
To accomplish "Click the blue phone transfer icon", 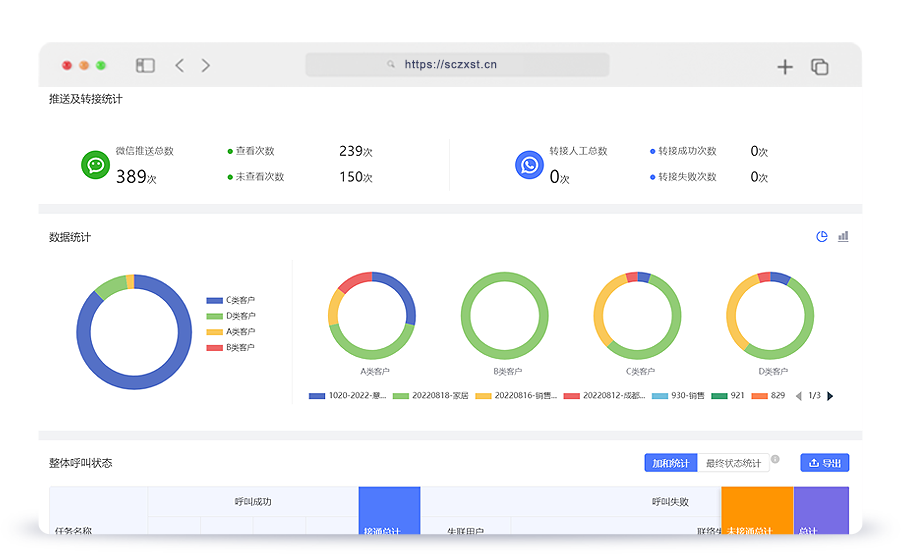I will 529,165.
